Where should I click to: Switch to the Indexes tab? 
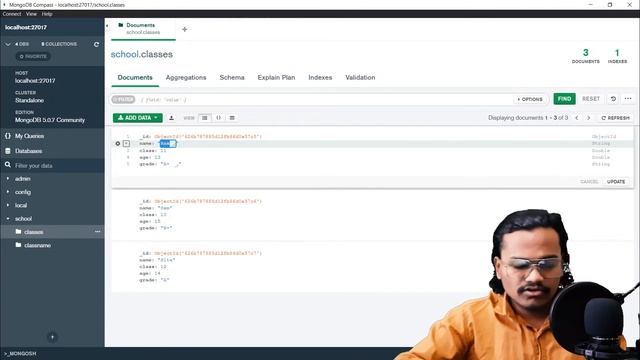click(320, 78)
